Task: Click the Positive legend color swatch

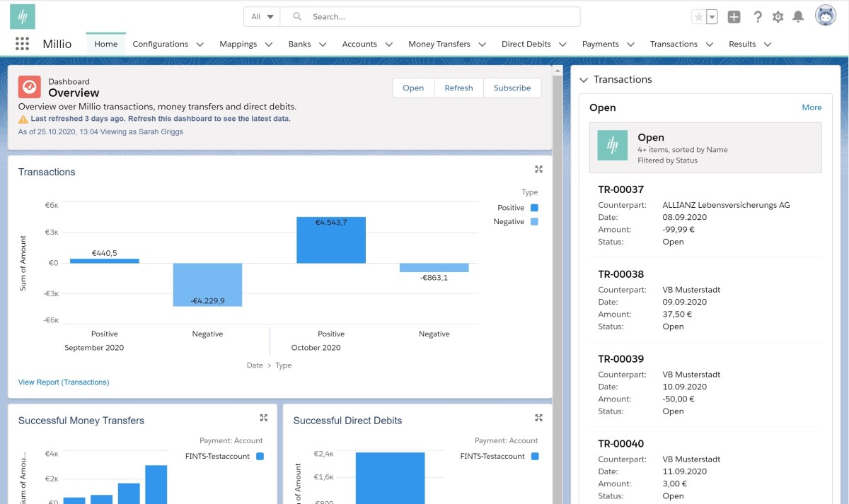Action: click(534, 208)
